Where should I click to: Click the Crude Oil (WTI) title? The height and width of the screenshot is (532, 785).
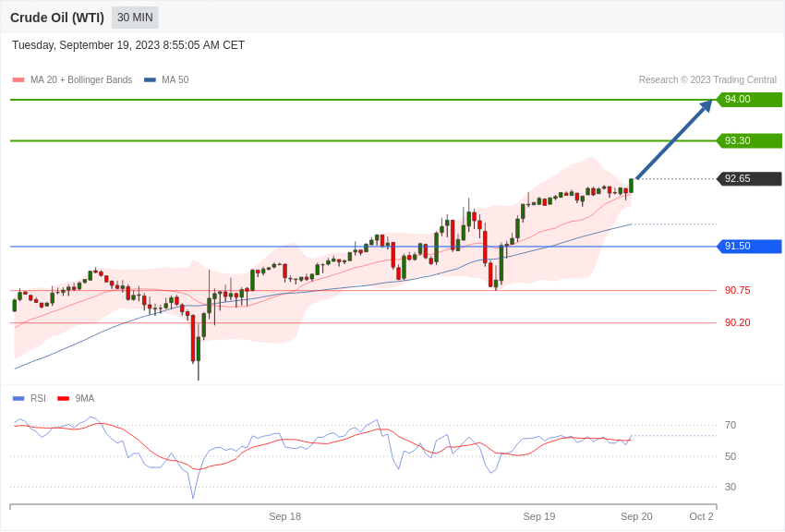tap(57, 18)
